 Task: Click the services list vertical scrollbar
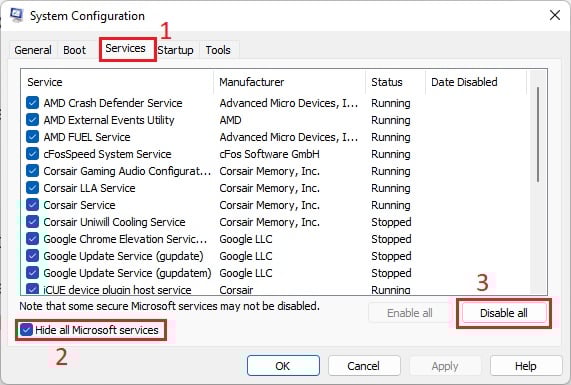click(538, 181)
